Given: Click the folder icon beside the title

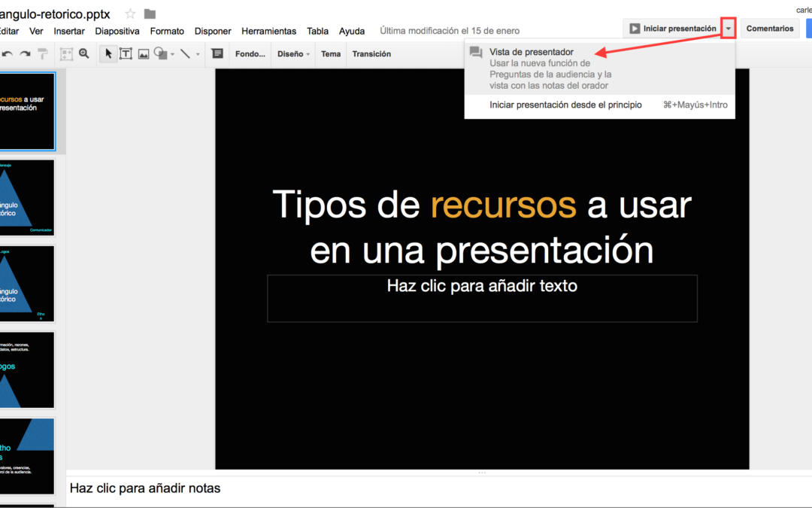Looking at the screenshot, I should pyautogui.click(x=150, y=14).
